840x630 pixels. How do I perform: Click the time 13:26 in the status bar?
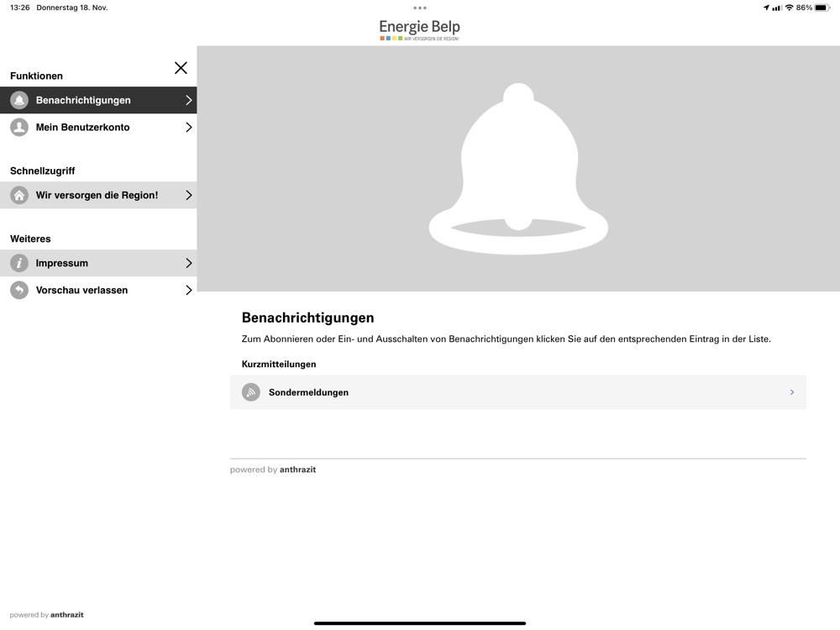pos(20,8)
